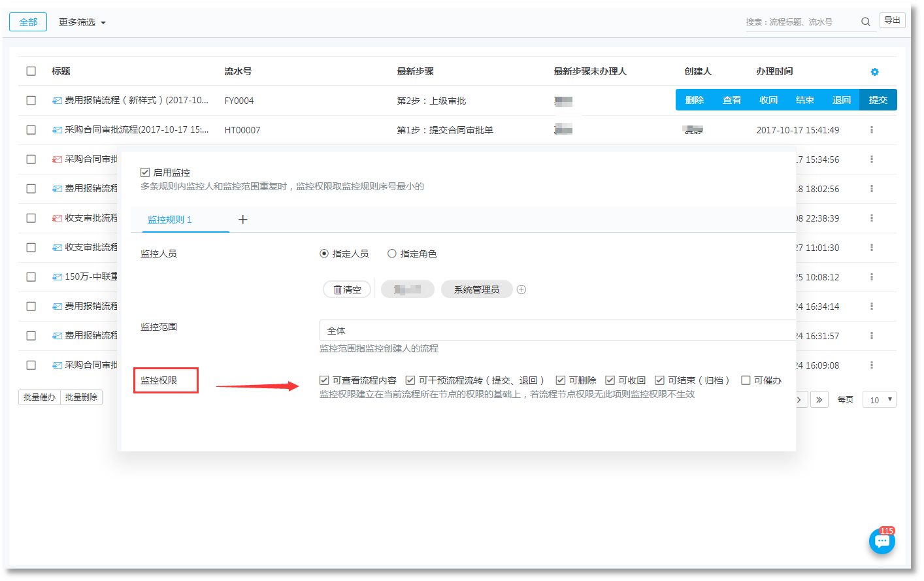Click the chat support bubble icon

[882, 541]
